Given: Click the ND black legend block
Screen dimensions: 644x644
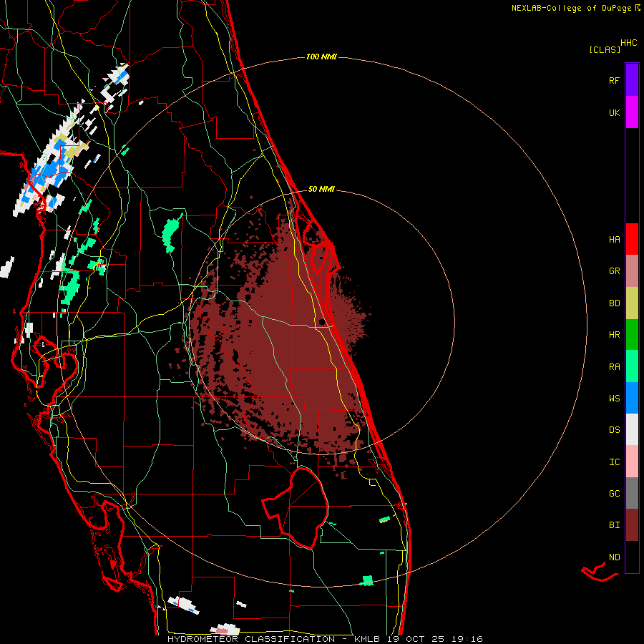Looking at the screenshot, I should (632, 557).
